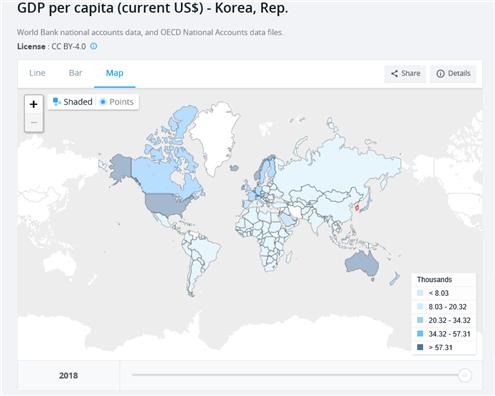Image resolution: width=495 pixels, height=396 pixels.
Task: Click Australia on the world map
Action: pyautogui.click(x=361, y=264)
